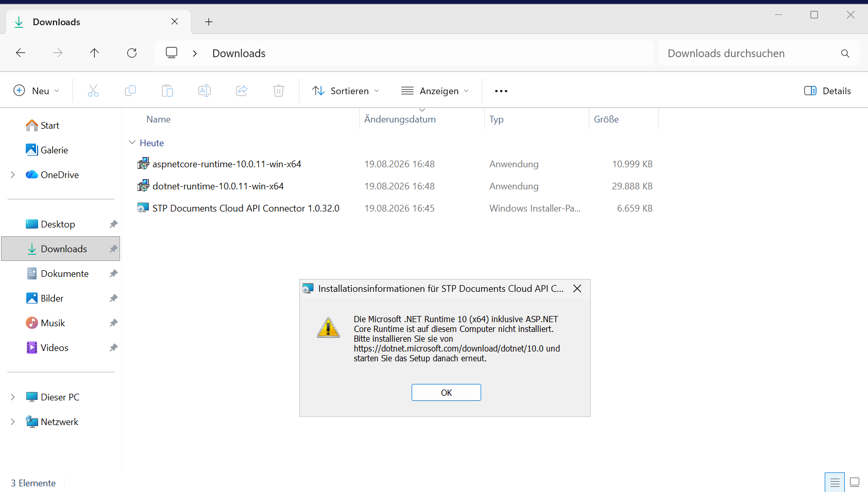The width and height of the screenshot is (868, 492).
Task: Go forward with the right arrow
Action: point(58,53)
